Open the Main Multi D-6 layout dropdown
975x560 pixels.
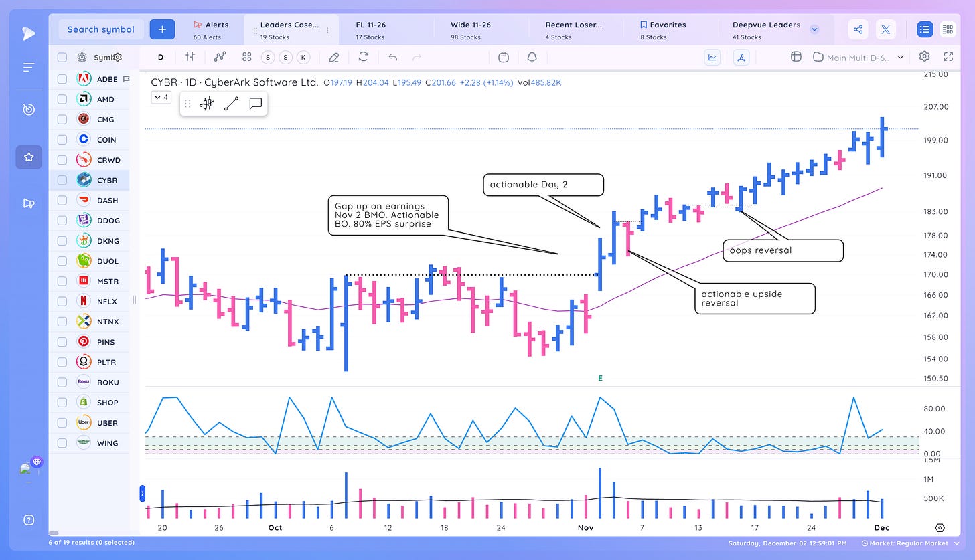[x=858, y=58]
